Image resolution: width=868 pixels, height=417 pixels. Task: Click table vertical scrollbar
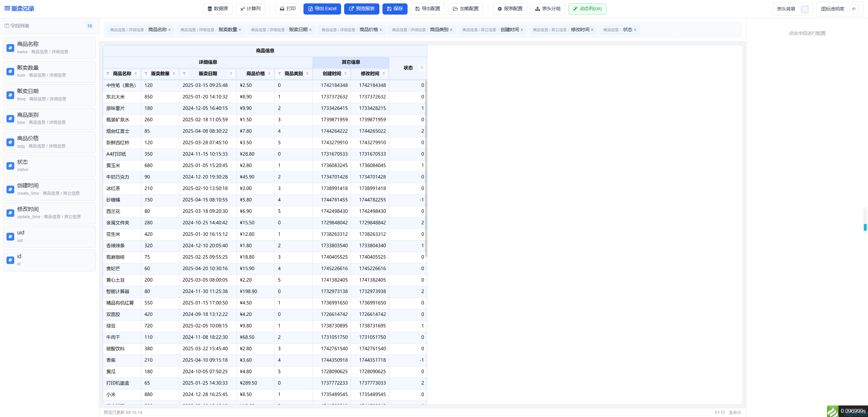pyautogui.click(x=426, y=168)
